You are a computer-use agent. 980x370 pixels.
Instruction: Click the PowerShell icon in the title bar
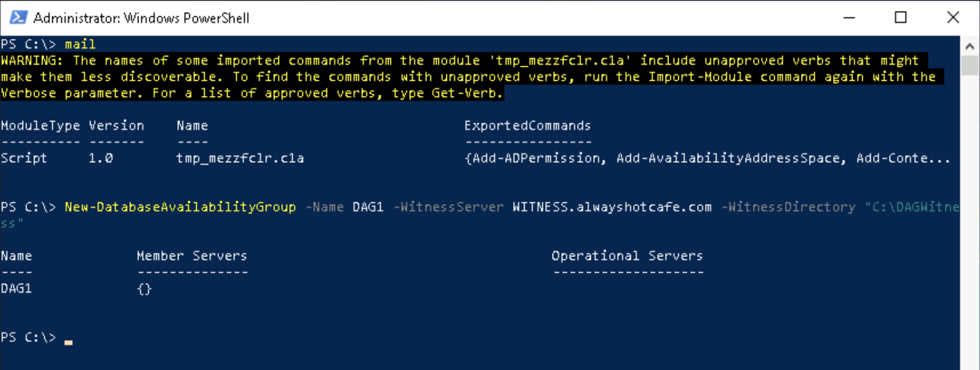(x=18, y=18)
